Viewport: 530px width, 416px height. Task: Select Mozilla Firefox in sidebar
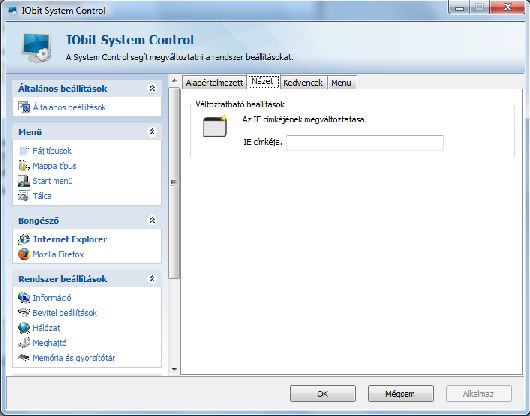pyautogui.click(x=58, y=254)
